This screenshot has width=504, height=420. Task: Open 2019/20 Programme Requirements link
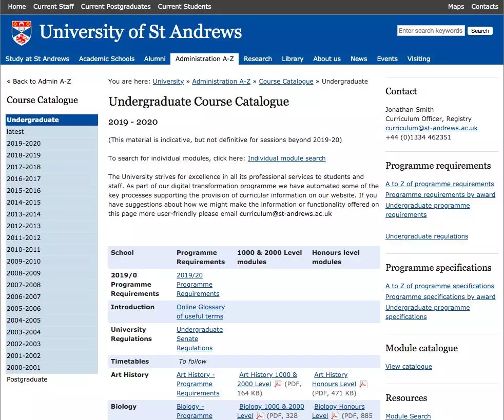tap(198, 285)
